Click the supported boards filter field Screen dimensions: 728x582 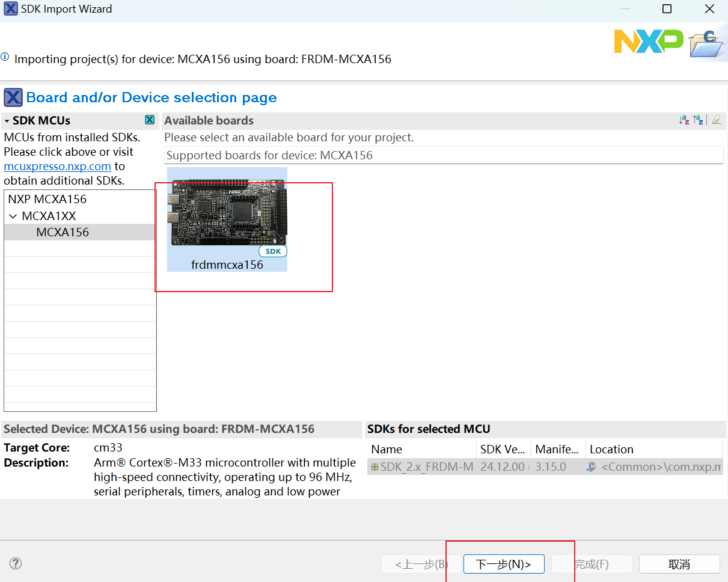[444, 155]
